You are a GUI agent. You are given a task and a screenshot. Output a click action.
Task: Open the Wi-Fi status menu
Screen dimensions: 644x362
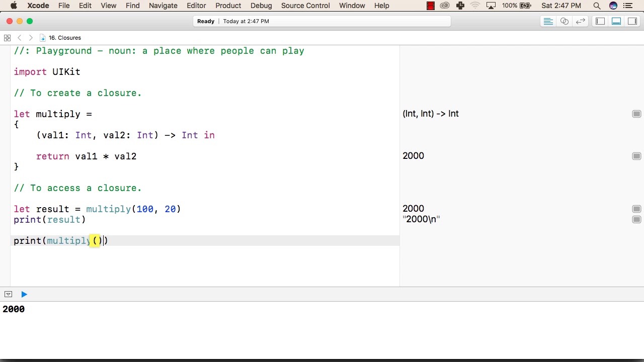475,6
